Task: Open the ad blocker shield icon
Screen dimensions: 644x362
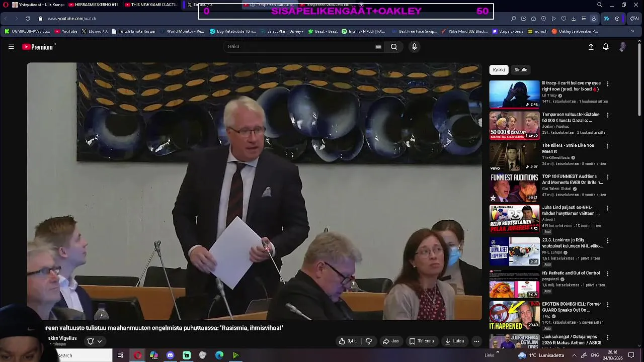Action: click(543, 19)
